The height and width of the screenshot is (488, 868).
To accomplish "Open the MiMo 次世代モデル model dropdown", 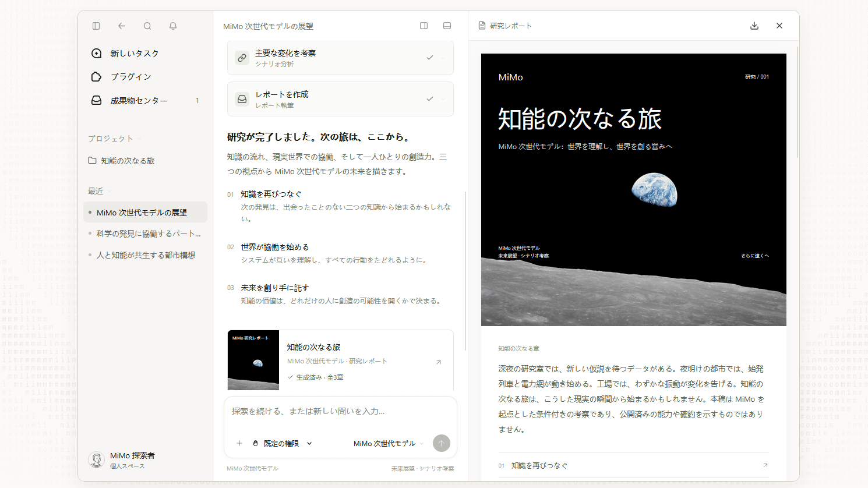I will (x=389, y=443).
